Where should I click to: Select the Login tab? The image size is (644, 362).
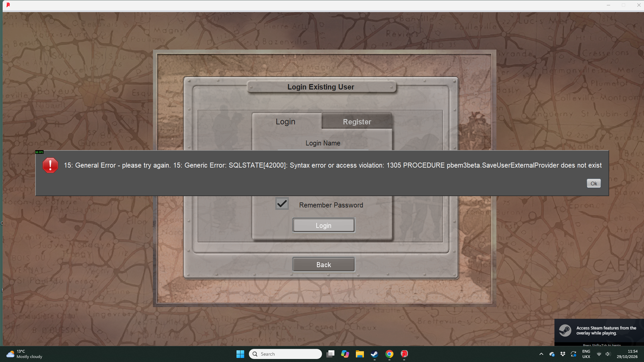tap(285, 121)
